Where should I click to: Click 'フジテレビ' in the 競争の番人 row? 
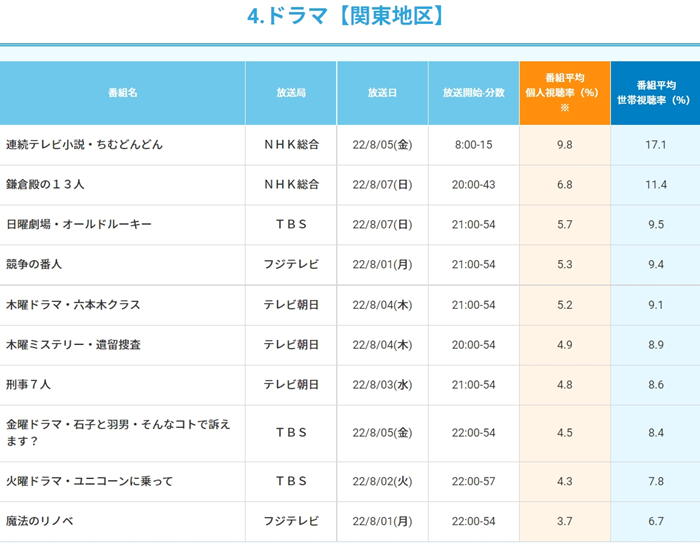[x=292, y=264]
